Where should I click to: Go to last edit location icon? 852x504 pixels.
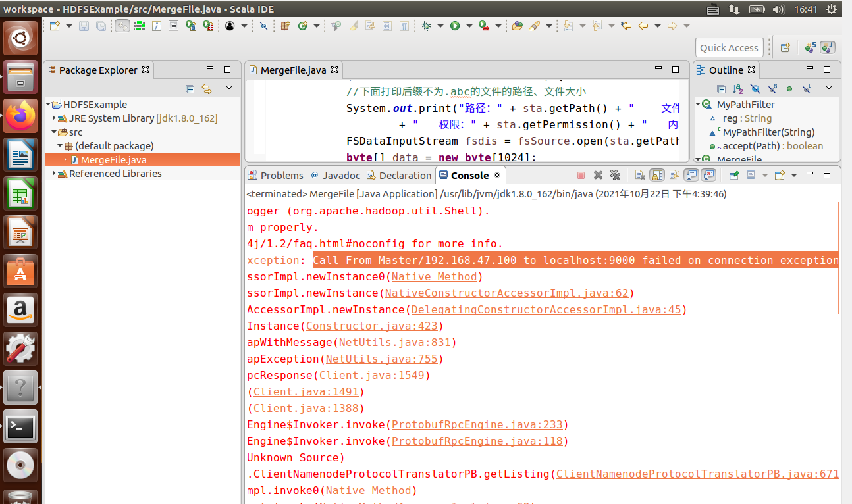pos(626,26)
